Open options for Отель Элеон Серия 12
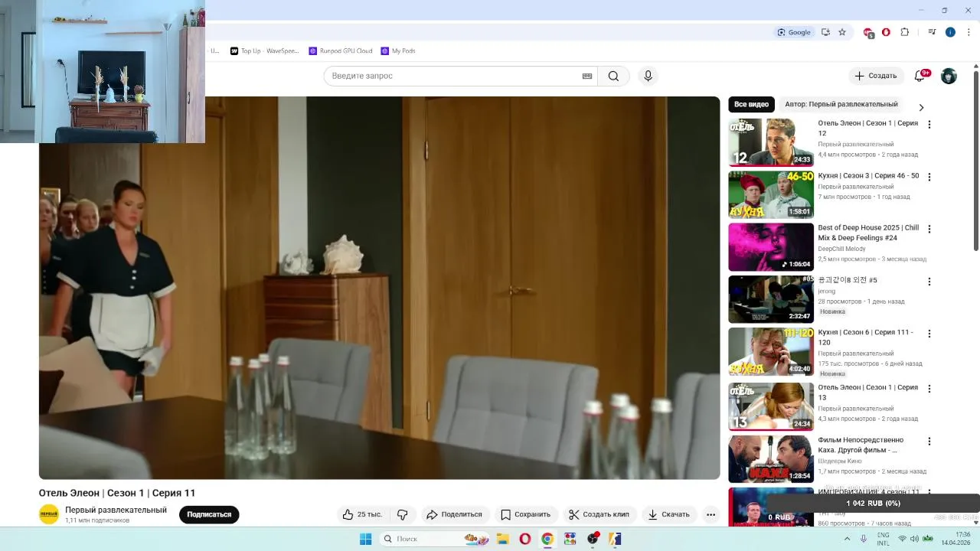The width and height of the screenshot is (980, 551). (x=929, y=124)
